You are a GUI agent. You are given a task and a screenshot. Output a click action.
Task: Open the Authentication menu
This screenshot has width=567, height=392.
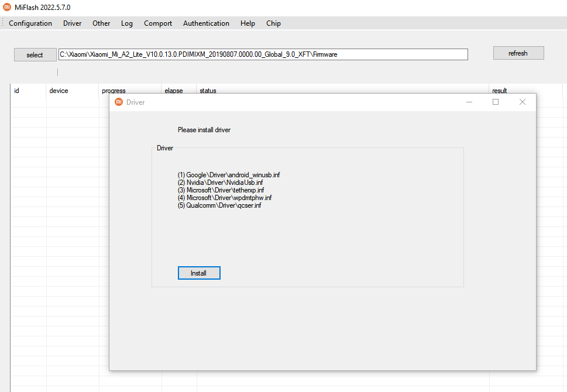[206, 23]
